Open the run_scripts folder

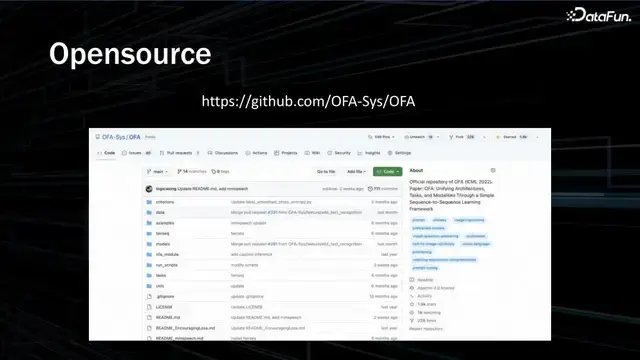pos(167,265)
